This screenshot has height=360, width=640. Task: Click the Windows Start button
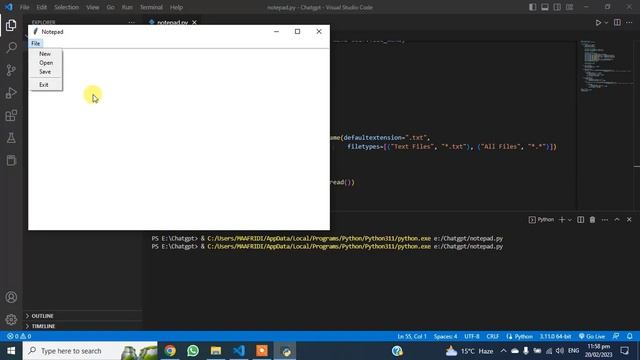click(11, 351)
